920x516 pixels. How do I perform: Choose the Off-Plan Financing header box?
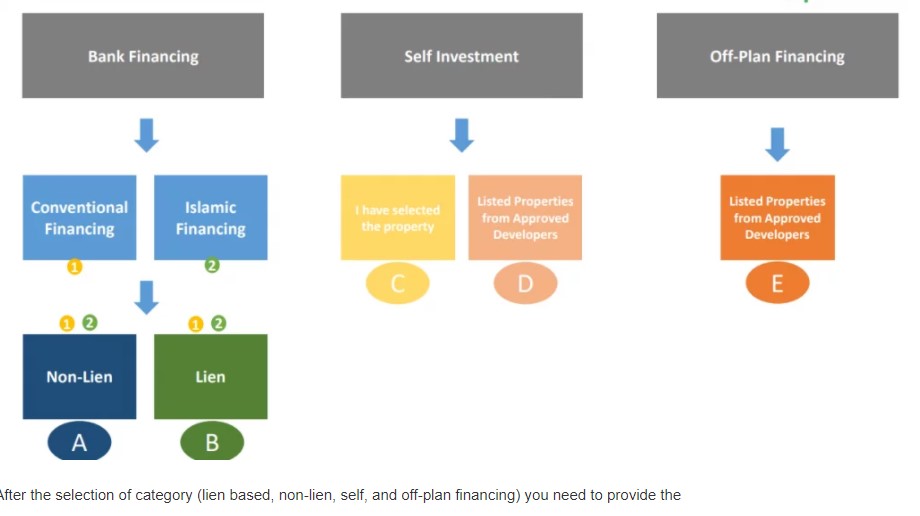coord(777,56)
